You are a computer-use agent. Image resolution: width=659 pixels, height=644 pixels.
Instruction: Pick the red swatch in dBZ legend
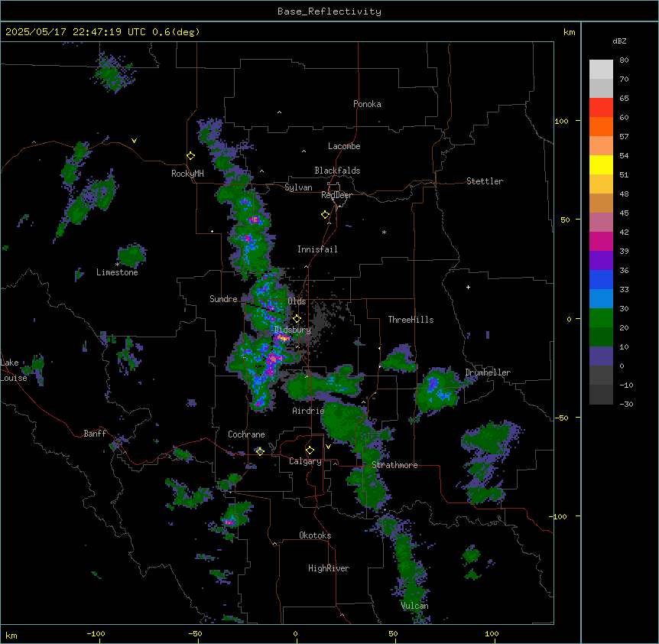click(x=601, y=107)
